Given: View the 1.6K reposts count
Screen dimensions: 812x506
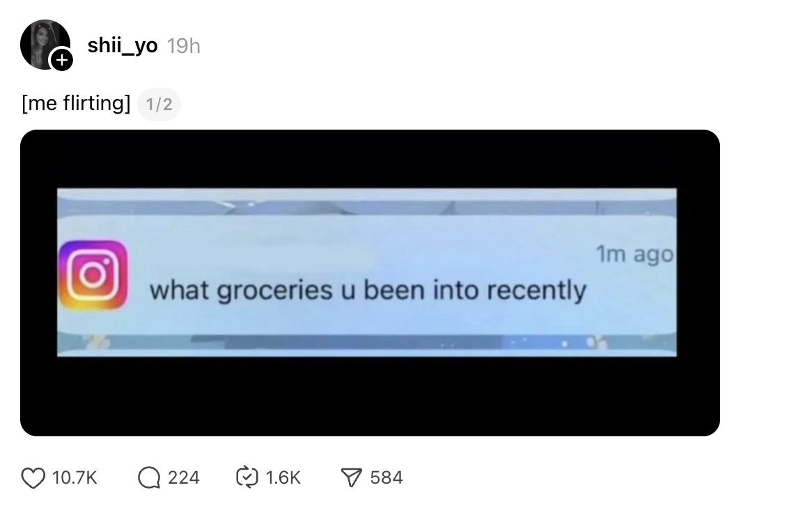Looking at the screenshot, I should click(283, 477).
